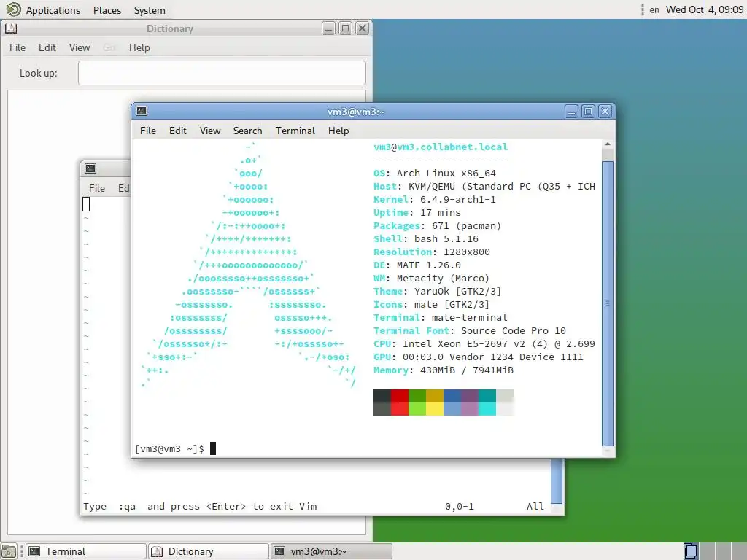Image resolution: width=747 pixels, height=560 pixels.
Task: Click the Dictionary Look up input field
Action: pyautogui.click(x=222, y=73)
